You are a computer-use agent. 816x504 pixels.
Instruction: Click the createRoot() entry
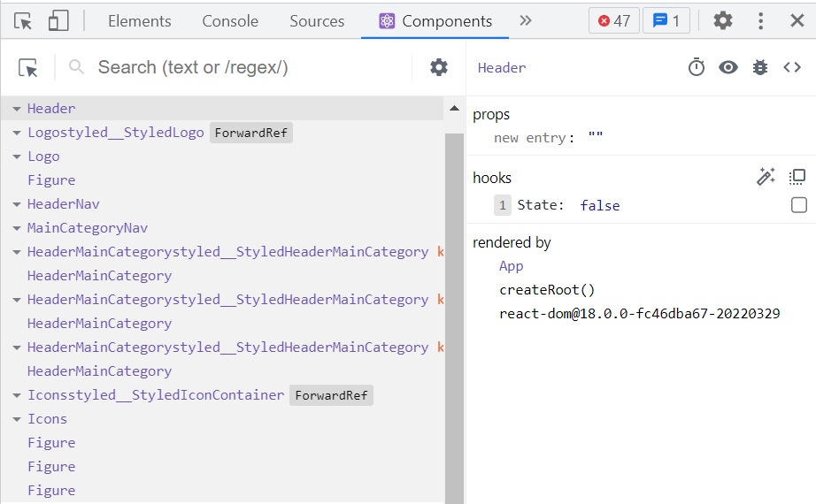coord(547,290)
